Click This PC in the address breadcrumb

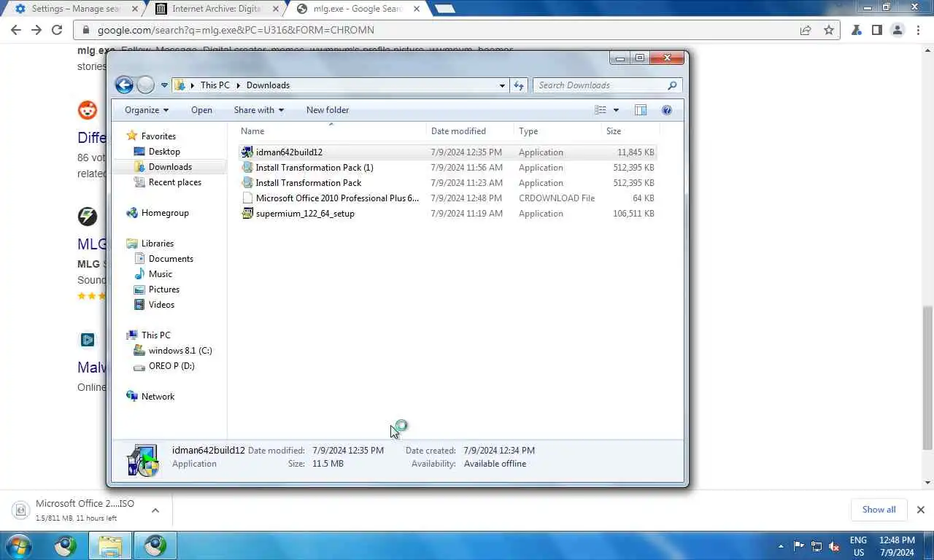tap(215, 85)
